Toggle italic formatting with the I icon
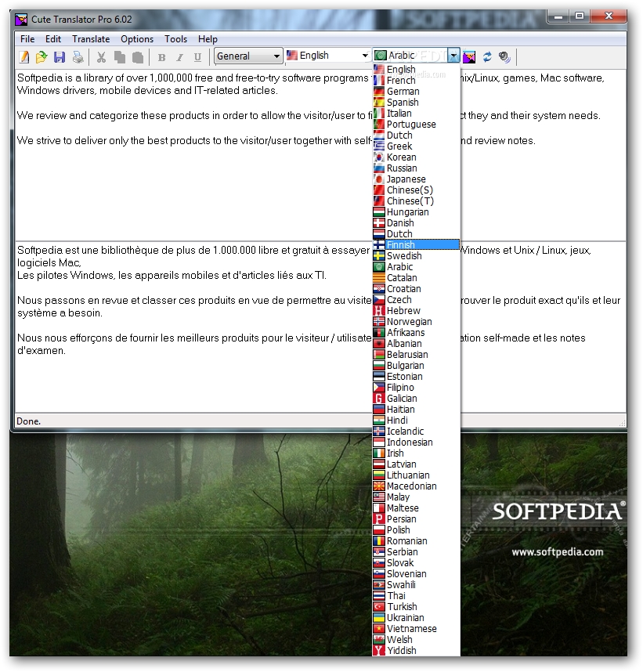 pos(179,57)
